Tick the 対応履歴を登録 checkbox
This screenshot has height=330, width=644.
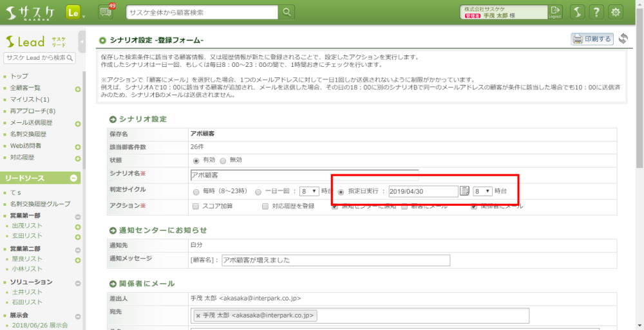point(265,206)
